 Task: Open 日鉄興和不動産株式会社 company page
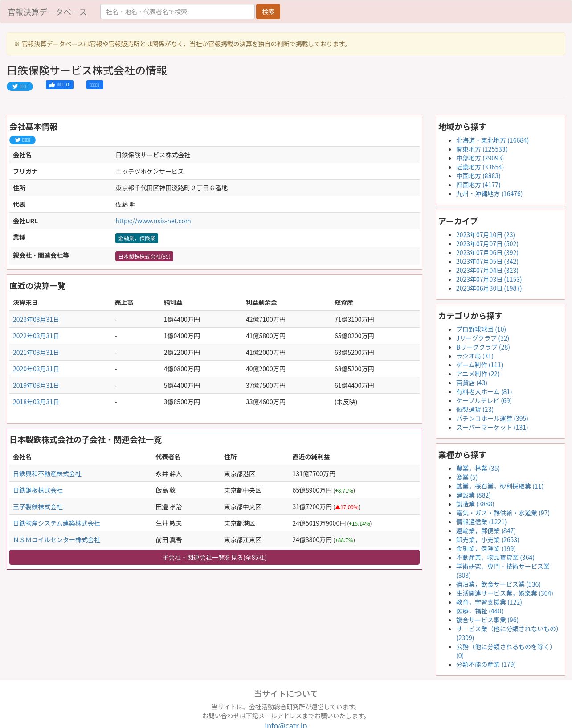47,474
